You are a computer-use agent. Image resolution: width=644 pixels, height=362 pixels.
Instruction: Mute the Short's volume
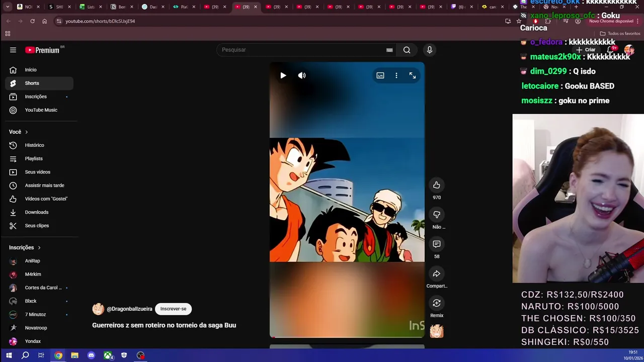tap(302, 75)
